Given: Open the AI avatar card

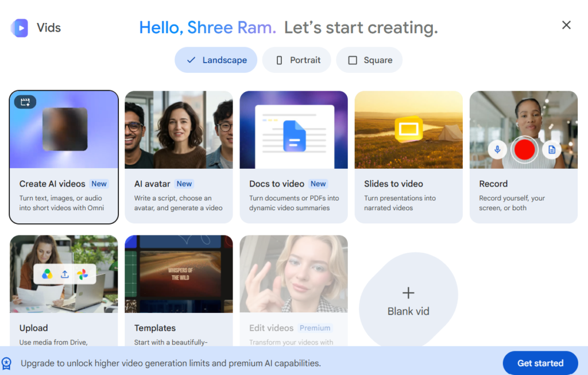Looking at the screenshot, I should tap(179, 157).
